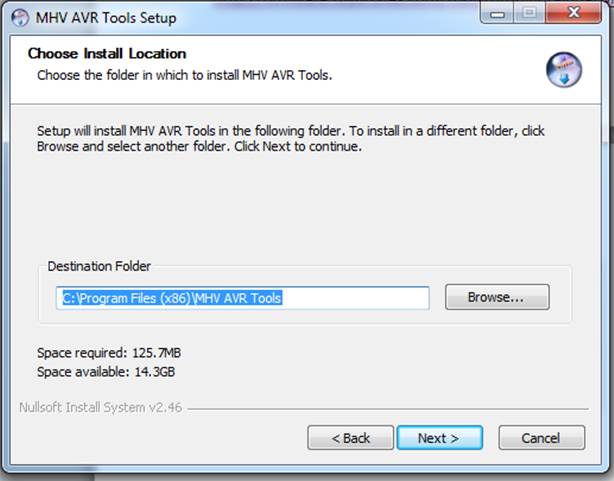Click the Nullsoft Install System v2.46 label

[102, 408]
